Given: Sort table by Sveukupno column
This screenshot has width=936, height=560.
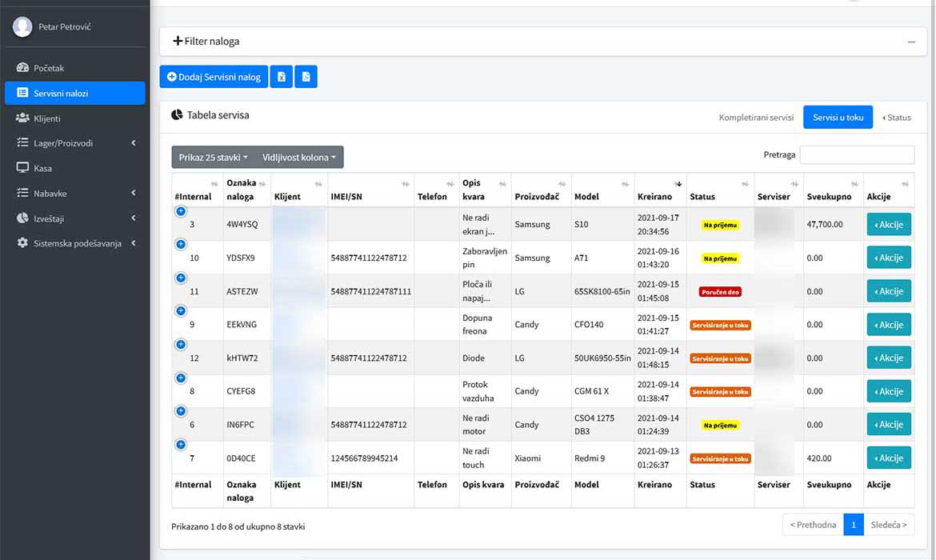Looking at the screenshot, I should (832, 190).
